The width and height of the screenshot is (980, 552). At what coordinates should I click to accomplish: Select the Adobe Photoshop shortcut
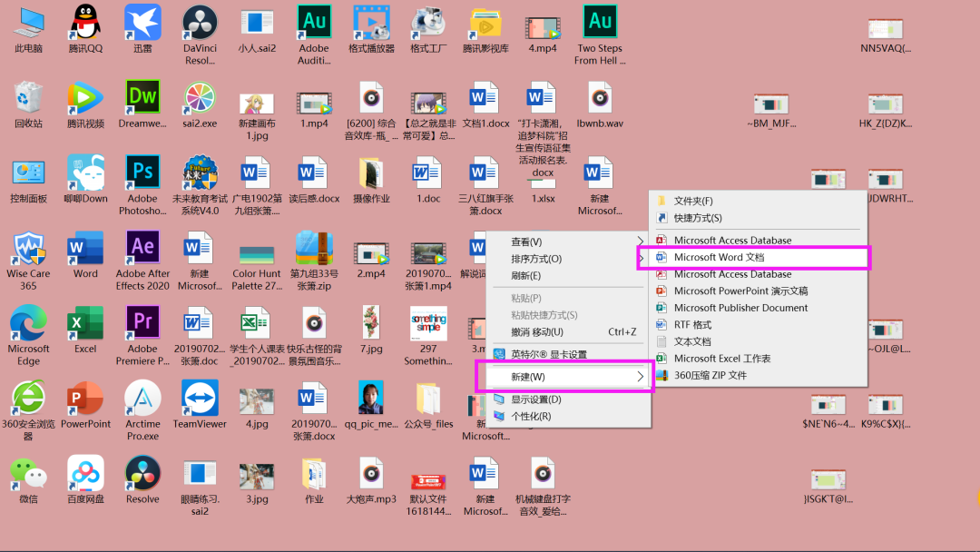tap(142, 172)
